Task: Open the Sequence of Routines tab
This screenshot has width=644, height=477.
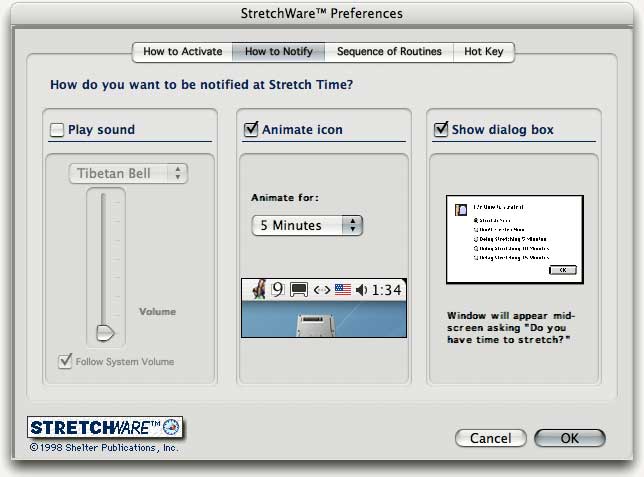Action: [x=389, y=52]
